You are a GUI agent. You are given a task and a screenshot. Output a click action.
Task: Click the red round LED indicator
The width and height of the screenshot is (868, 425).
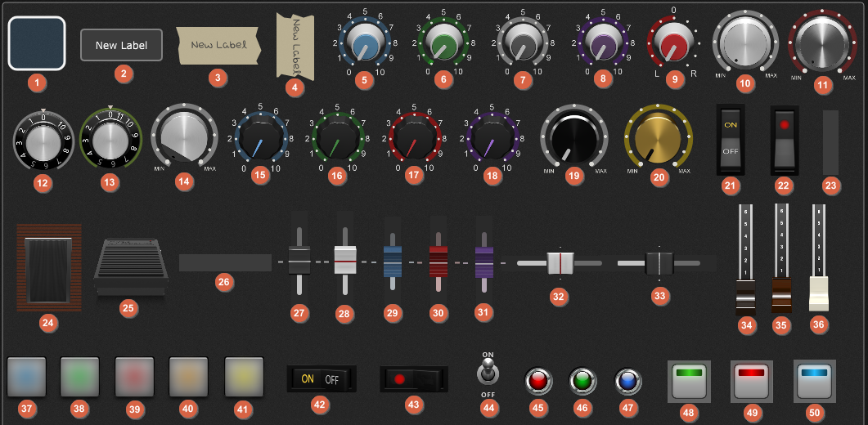point(539,381)
